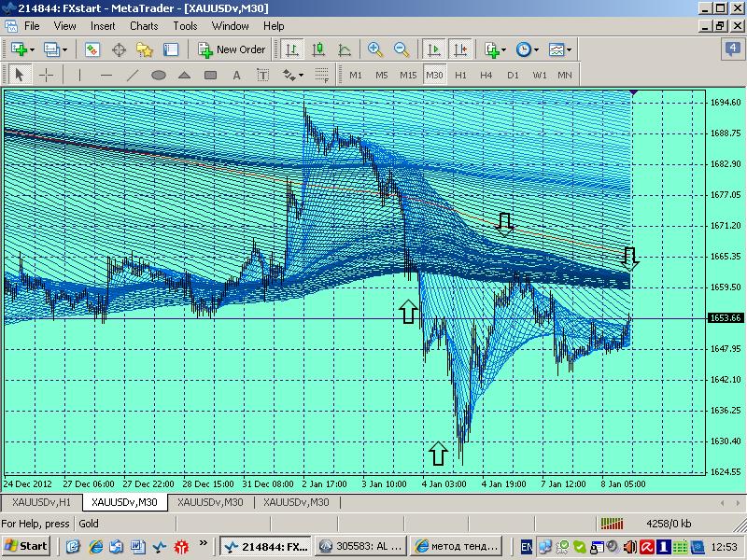Click the Zoom In magnifier icon
The height and width of the screenshot is (560, 747).
pyautogui.click(x=375, y=49)
